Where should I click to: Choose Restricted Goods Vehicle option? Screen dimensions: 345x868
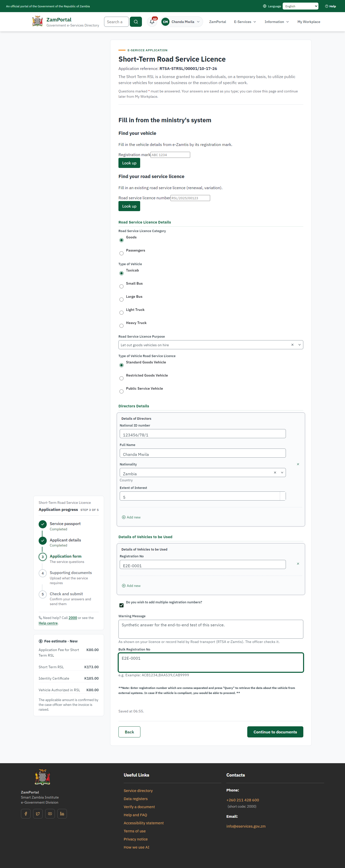[x=121, y=378]
